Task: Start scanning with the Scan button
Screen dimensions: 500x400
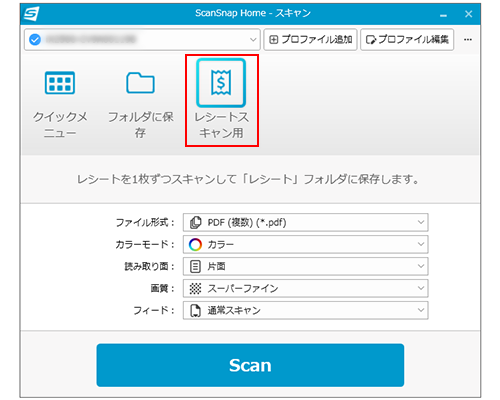Action: [x=250, y=365]
